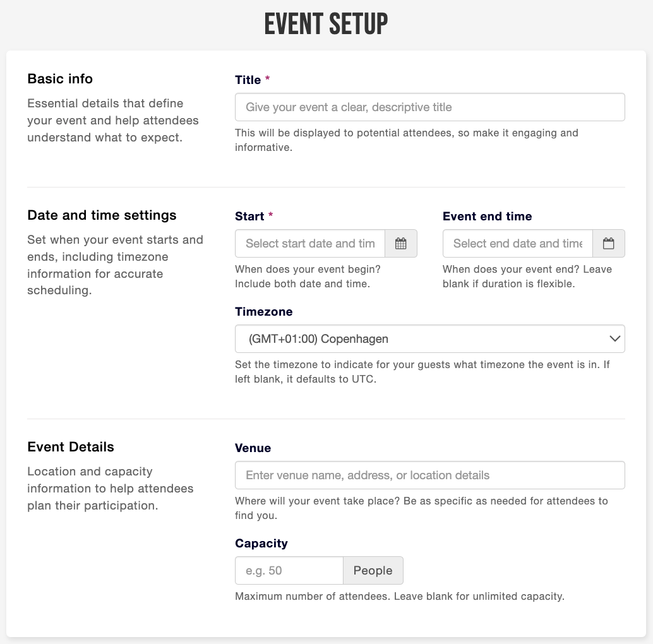Click the Capacity number field showing e.g. 50
The height and width of the screenshot is (644, 653).
point(289,570)
